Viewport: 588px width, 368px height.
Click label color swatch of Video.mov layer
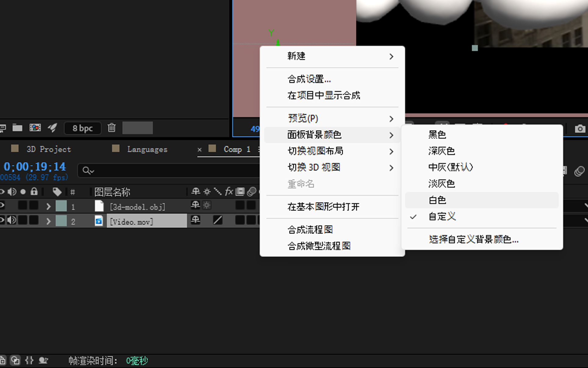pos(61,221)
